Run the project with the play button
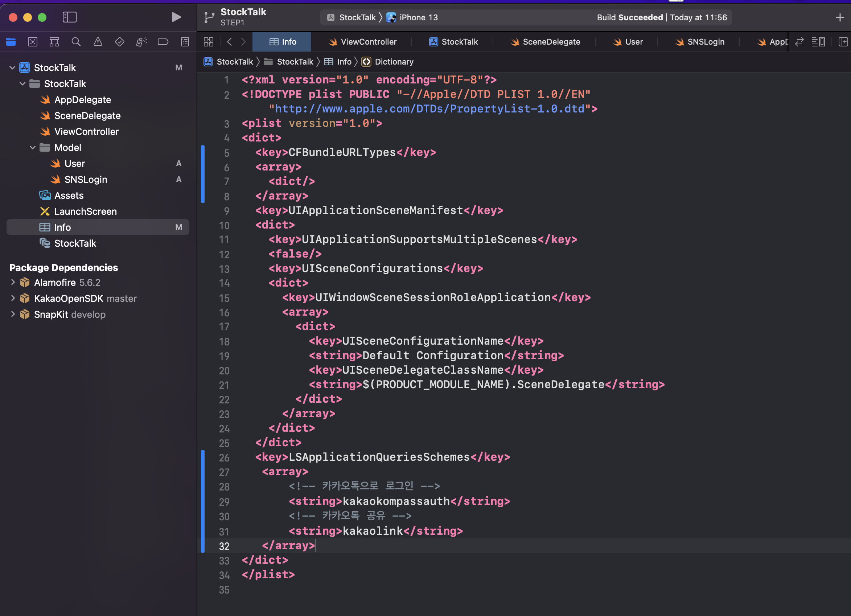The height and width of the screenshot is (616, 851). coord(176,17)
